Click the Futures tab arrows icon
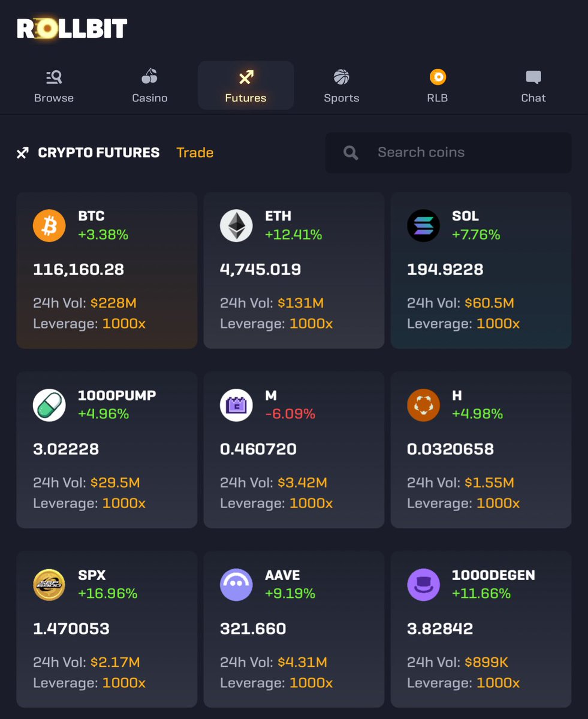The image size is (588, 719). tap(246, 77)
